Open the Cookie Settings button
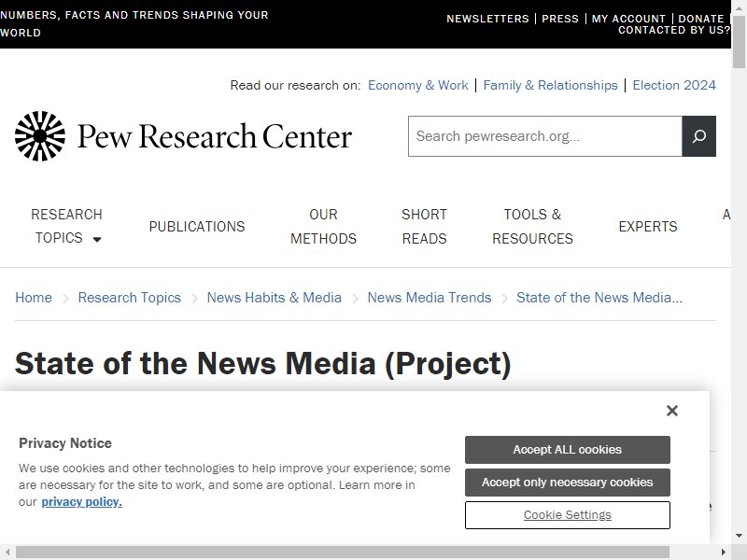Screen dimensions: 747x560 [568, 515]
